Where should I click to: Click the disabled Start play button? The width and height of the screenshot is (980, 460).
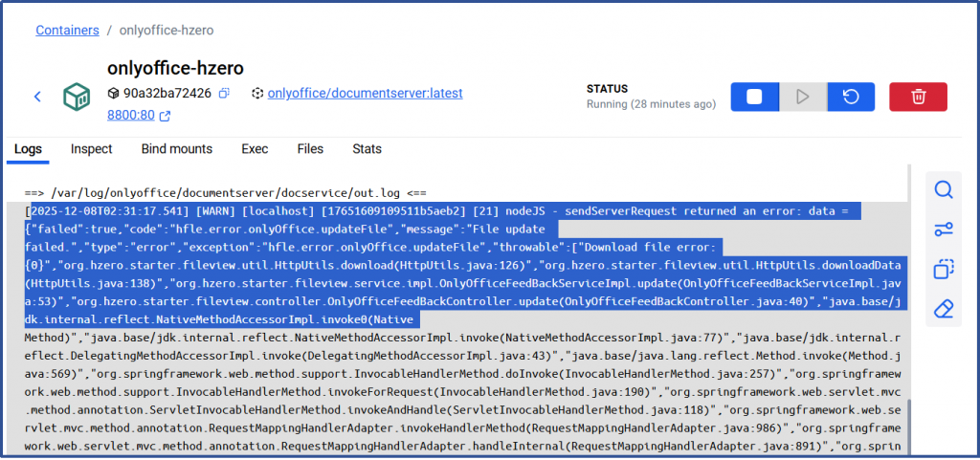[x=802, y=97]
